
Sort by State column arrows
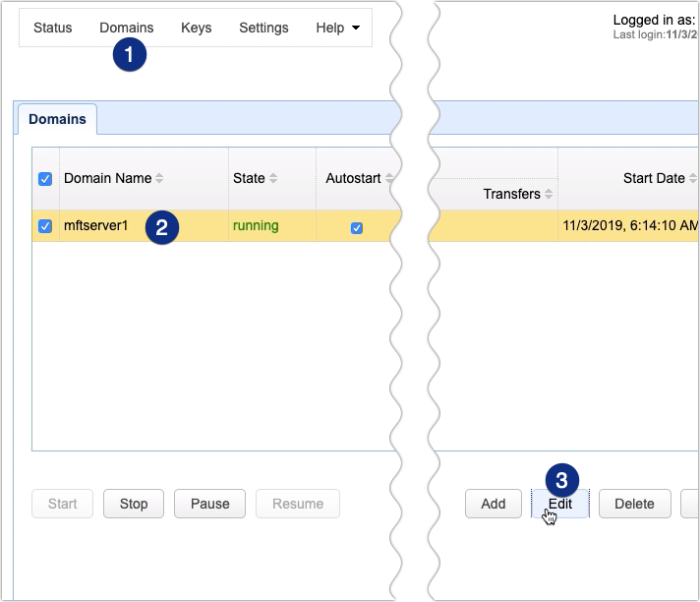(273, 179)
